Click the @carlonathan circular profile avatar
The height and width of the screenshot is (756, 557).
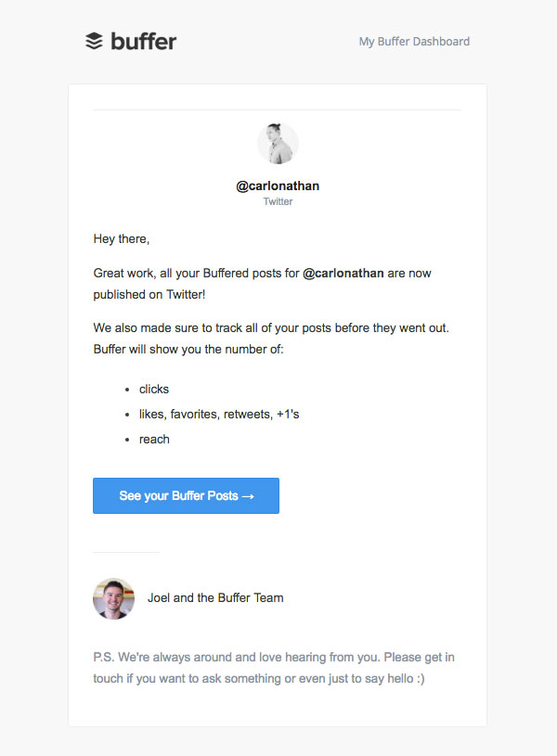tap(278, 143)
